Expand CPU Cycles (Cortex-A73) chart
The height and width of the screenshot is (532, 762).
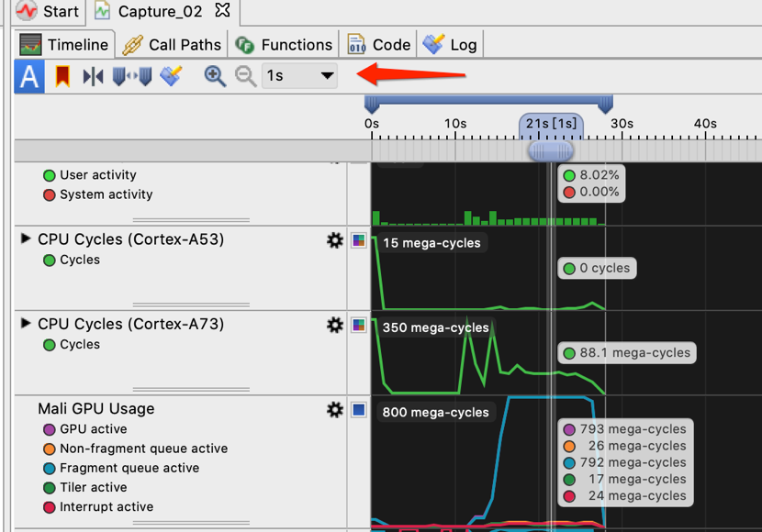[x=26, y=323]
